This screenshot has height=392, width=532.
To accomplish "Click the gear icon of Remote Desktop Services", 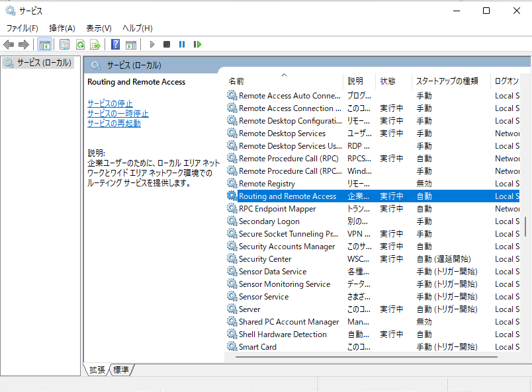I will tap(232, 134).
